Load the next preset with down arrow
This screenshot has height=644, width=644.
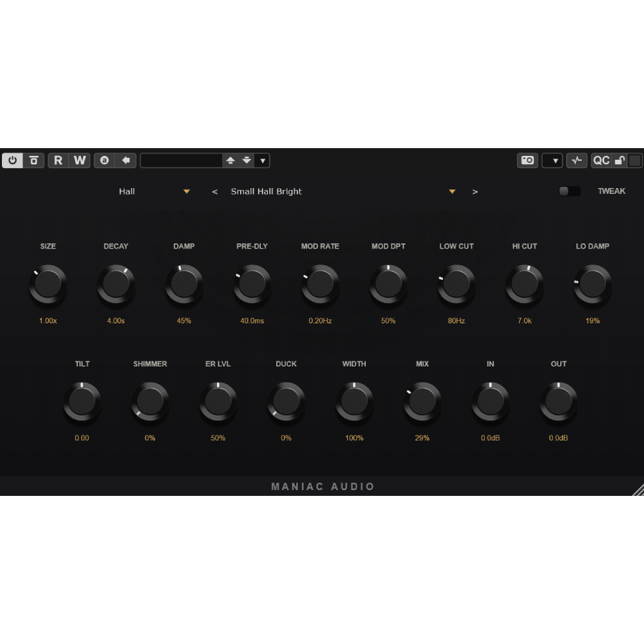pos(247,160)
